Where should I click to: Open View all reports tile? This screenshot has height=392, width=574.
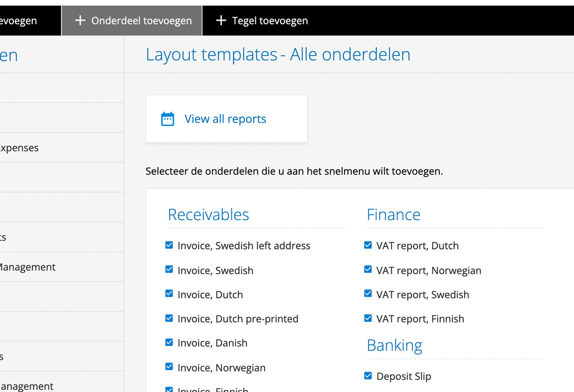click(x=225, y=119)
